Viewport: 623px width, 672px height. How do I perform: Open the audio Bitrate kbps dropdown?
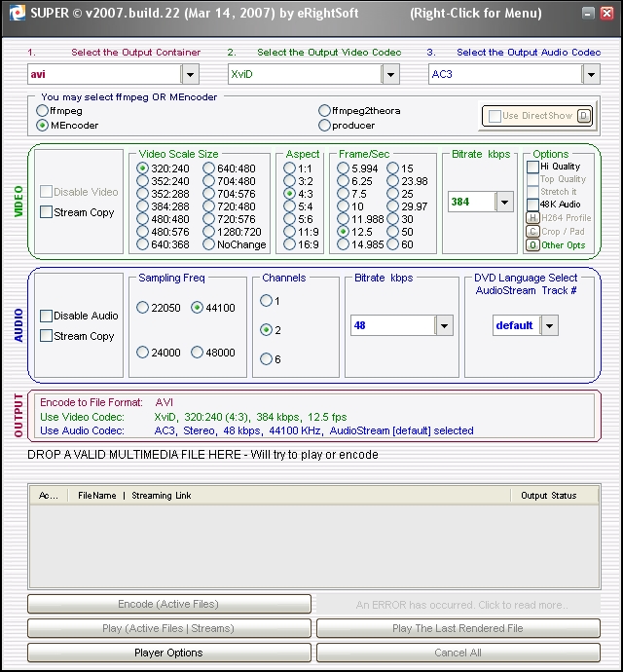coord(444,325)
